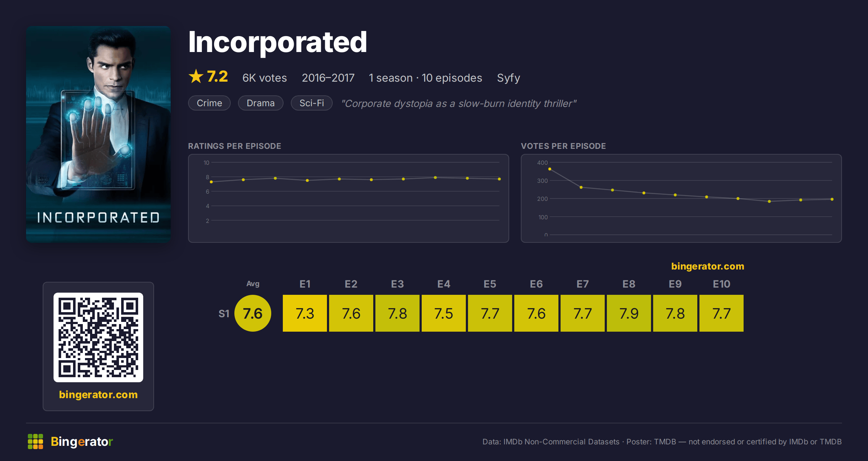Click the E4 rating tile 7.5

[444, 313]
